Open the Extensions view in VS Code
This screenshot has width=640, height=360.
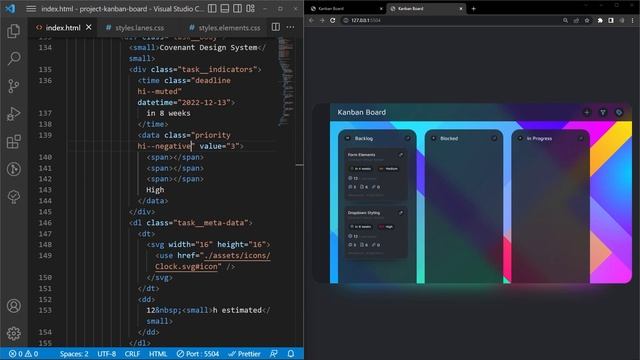pyautogui.click(x=13, y=142)
